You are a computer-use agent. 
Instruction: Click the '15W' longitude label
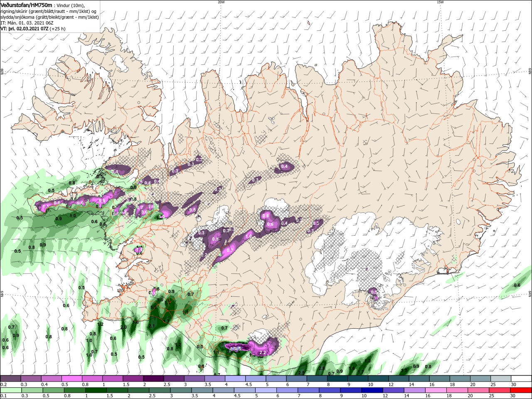pos(440,2)
